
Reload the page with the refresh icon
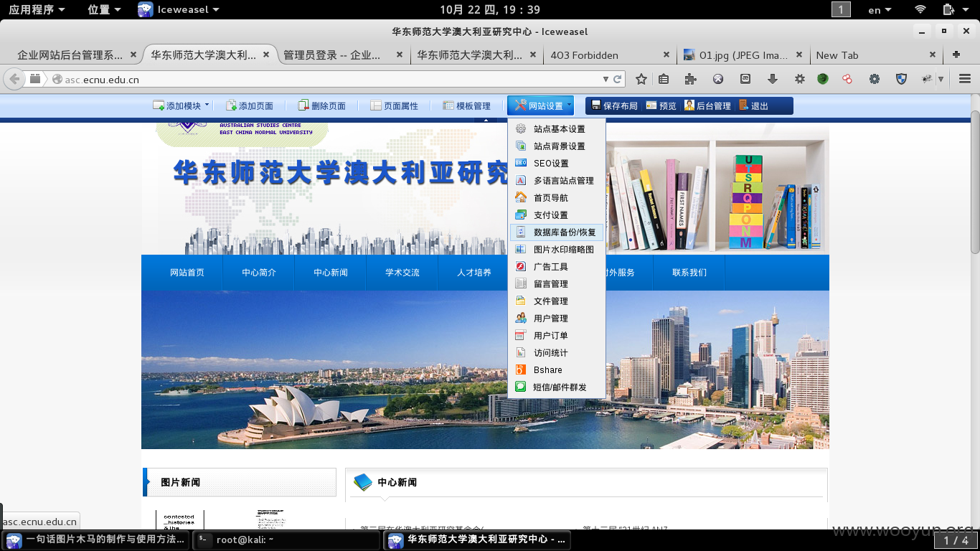pyautogui.click(x=617, y=79)
